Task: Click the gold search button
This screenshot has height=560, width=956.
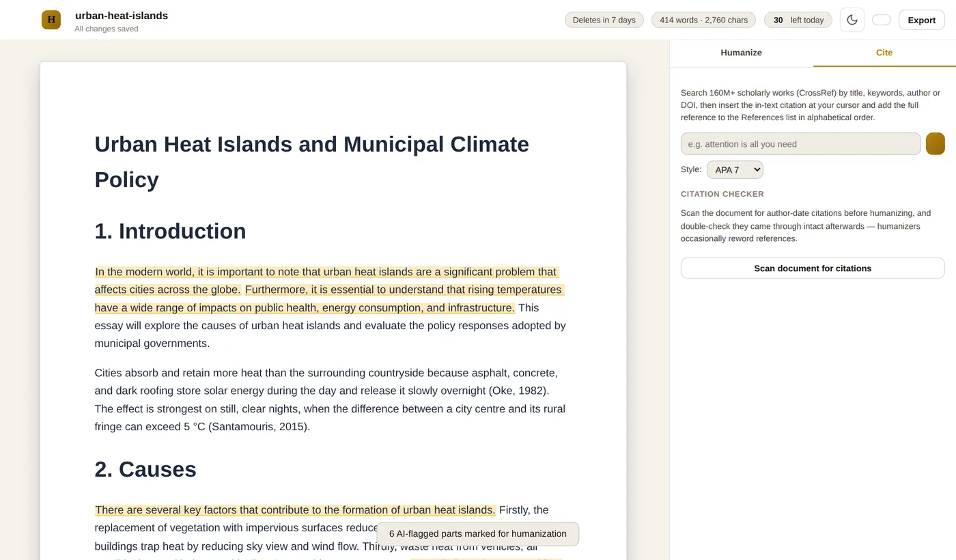Action: click(935, 144)
